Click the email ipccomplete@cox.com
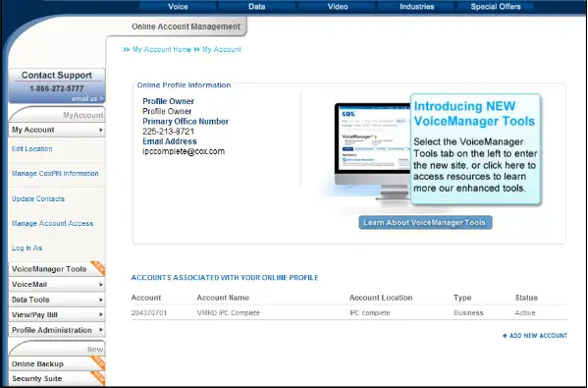Viewport: 588px width, 388px height. [184, 151]
